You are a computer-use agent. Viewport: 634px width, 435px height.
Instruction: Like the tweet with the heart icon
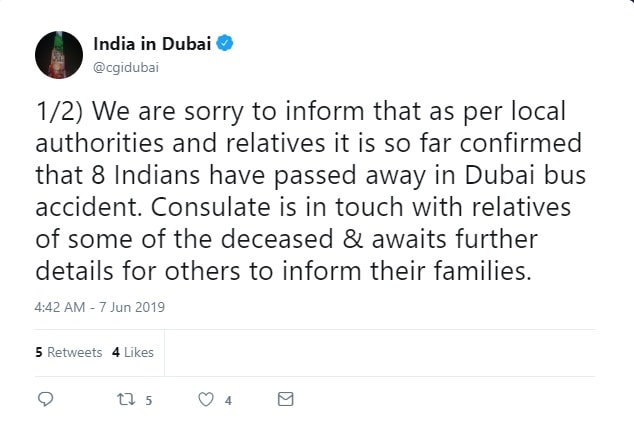coord(206,399)
